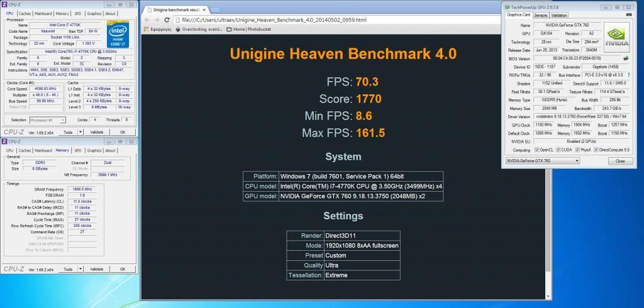Click the Intel Core i7 logo

118,35
